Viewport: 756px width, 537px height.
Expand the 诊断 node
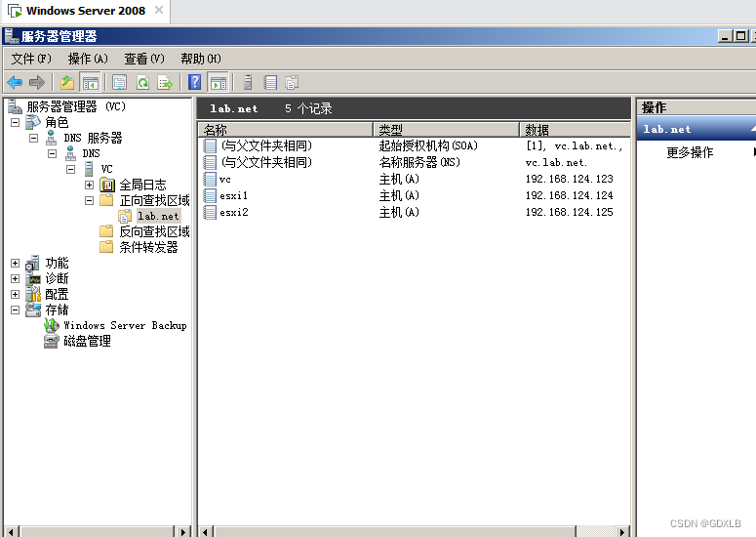(x=15, y=278)
